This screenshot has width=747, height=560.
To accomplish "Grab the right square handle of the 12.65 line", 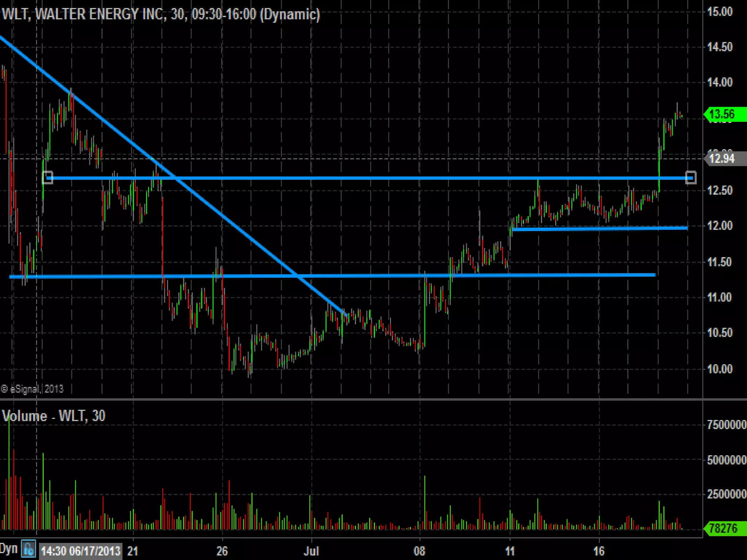I will [690, 178].
